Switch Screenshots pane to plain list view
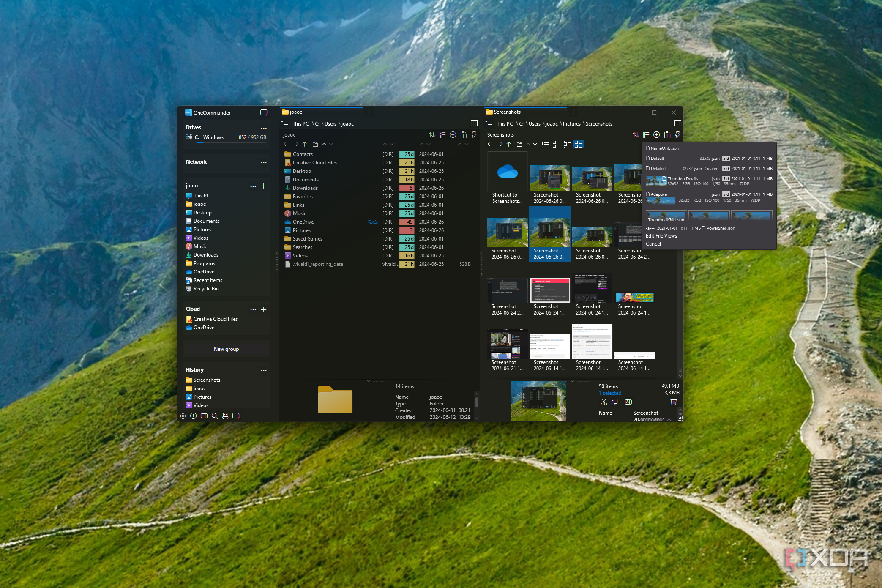 (546, 144)
